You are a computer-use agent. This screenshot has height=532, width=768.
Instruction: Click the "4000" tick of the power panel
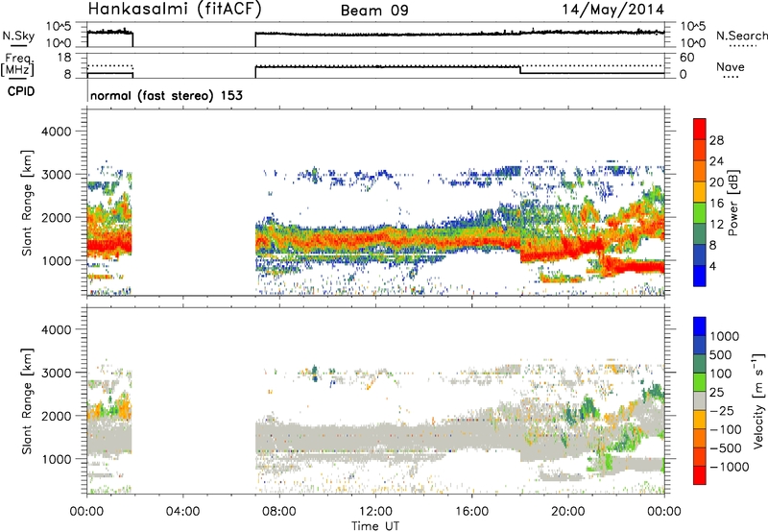(x=56, y=132)
